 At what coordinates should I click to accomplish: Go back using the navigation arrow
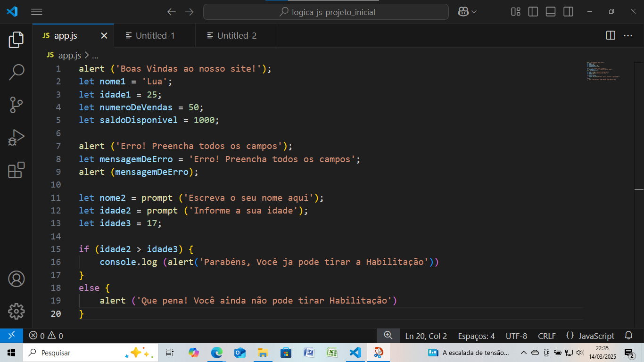click(172, 12)
